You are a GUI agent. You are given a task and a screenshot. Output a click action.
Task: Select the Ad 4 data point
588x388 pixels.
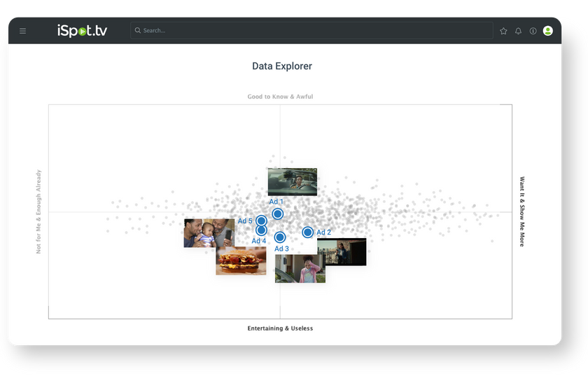pos(261,230)
